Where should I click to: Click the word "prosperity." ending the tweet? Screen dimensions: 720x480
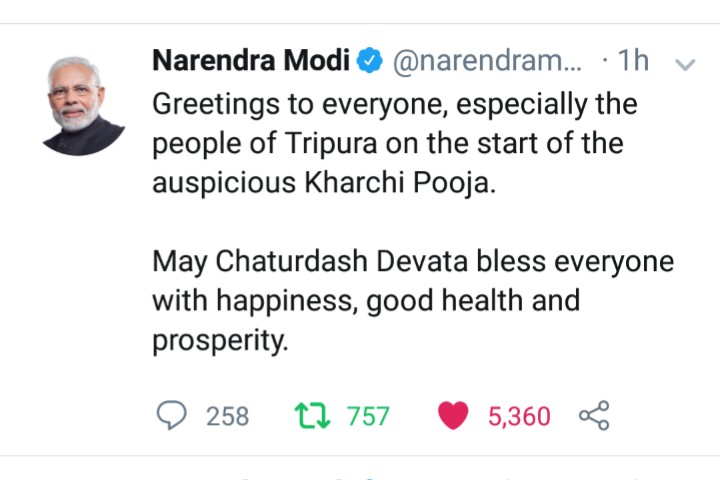[x=220, y=341]
